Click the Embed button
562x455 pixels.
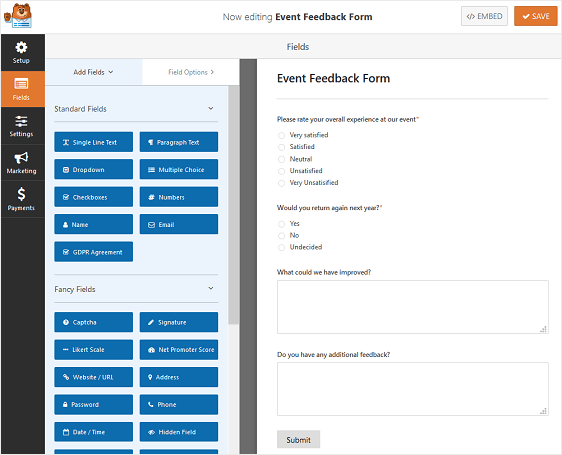click(x=484, y=16)
